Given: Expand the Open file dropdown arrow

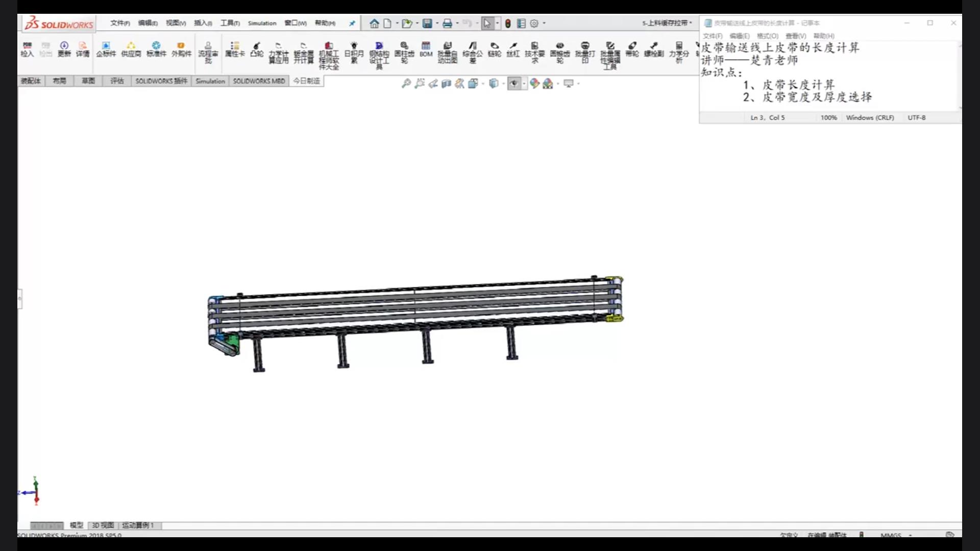Looking at the screenshot, I should [417, 23].
